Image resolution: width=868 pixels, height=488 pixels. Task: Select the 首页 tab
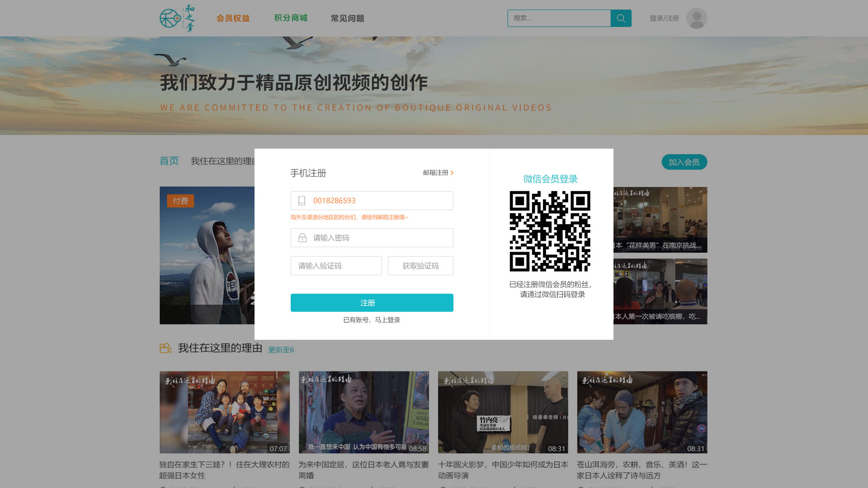pos(169,161)
